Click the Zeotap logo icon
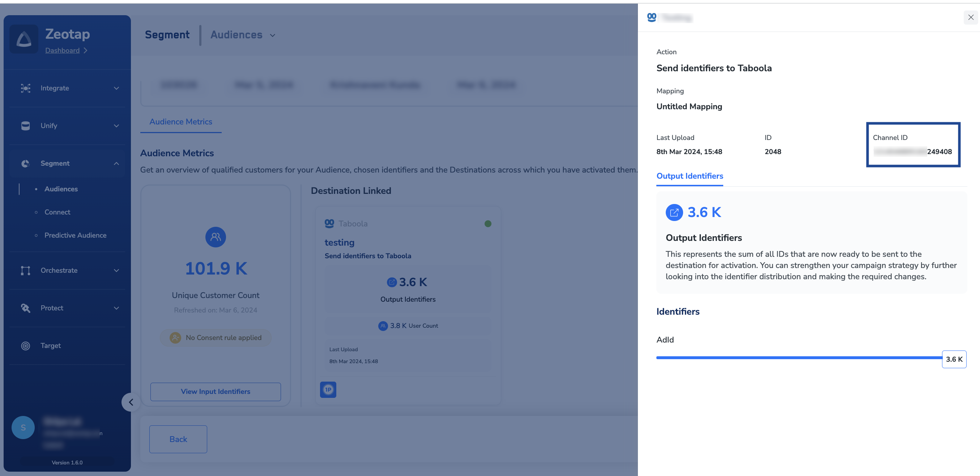Image resolution: width=980 pixels, height=476 pixels. [24, 39]
